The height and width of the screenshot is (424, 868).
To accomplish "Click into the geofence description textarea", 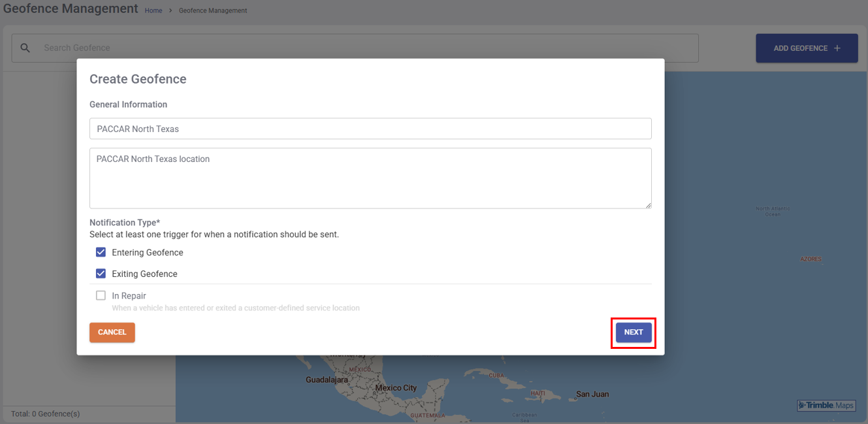I will (x=370, y=178).
